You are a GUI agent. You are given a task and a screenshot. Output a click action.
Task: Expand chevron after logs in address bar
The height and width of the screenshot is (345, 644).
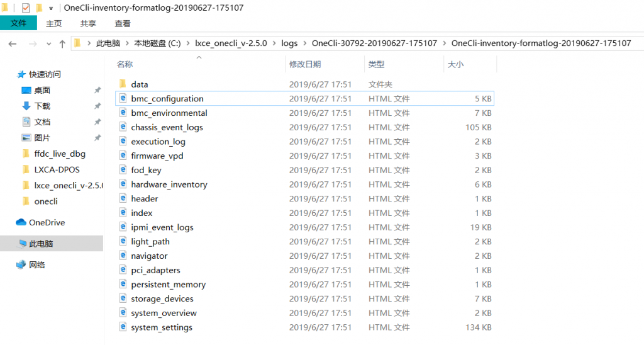click(305, 43)
